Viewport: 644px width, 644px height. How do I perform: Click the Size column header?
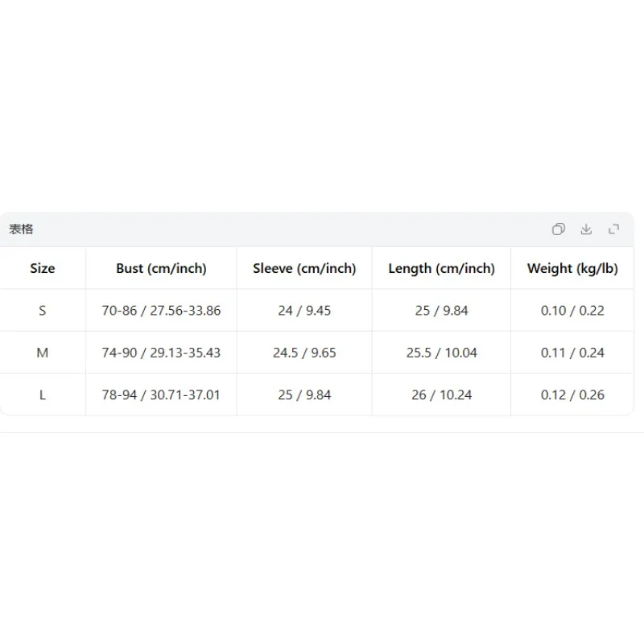click(43, 268)
